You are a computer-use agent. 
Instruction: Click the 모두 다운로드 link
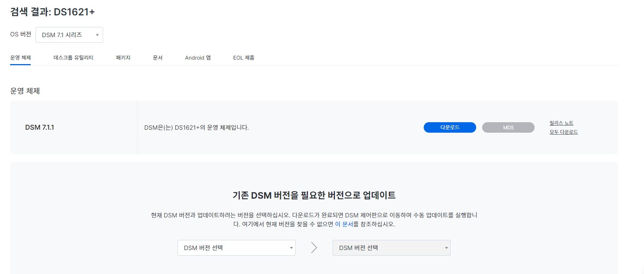(x=563, y=132)
